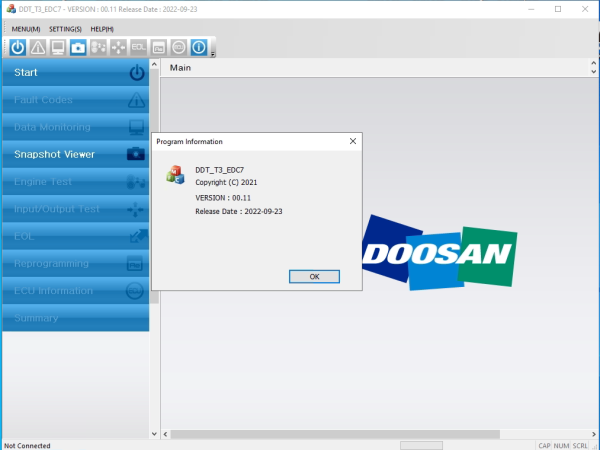Screen dimensions: 600x450
Task: Open toolbar overflow options arrow
Action: pyautogui.click(x=213, y=54)
